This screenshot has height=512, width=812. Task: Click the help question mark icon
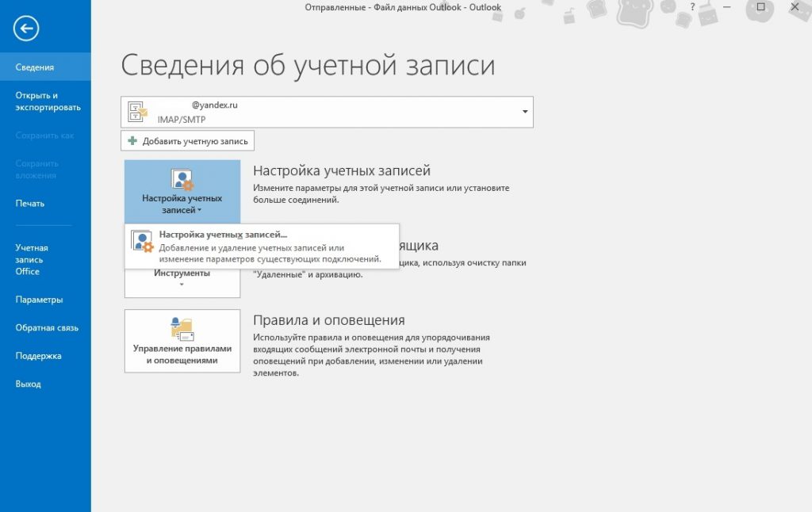click(692, 7)
